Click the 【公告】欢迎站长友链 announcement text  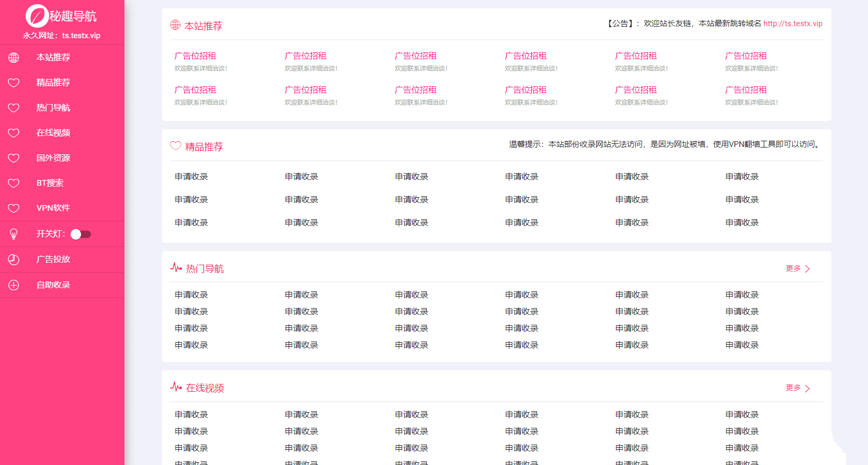(683, 24)
